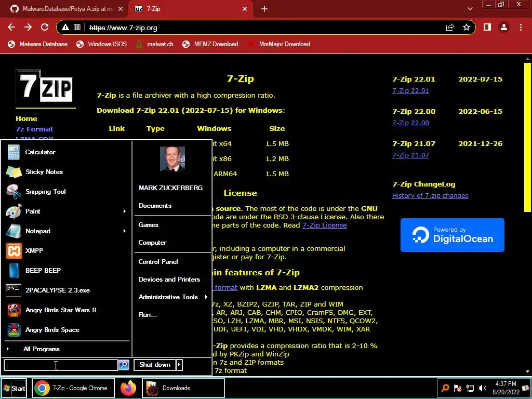
Task: Run 2PACALYPSE 2.3.exe from Start menu
Action: [57, 290]
